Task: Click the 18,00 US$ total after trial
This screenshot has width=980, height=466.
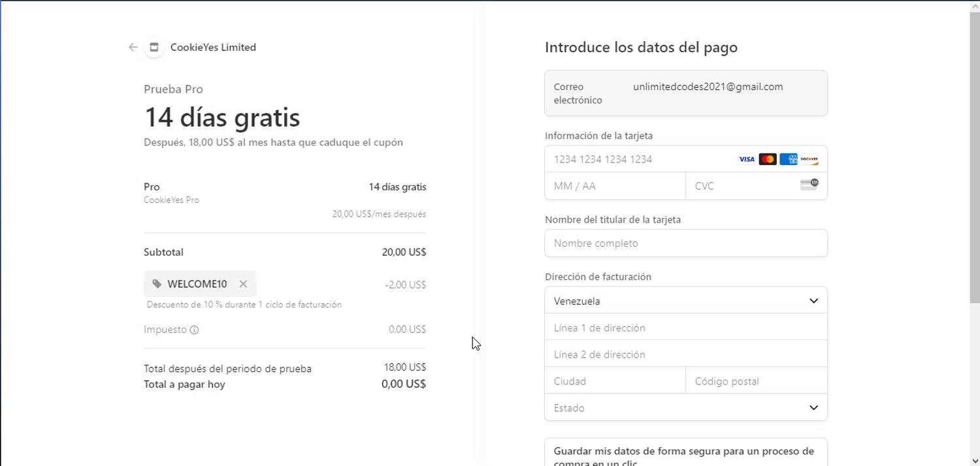Action: tap(405, 367)
